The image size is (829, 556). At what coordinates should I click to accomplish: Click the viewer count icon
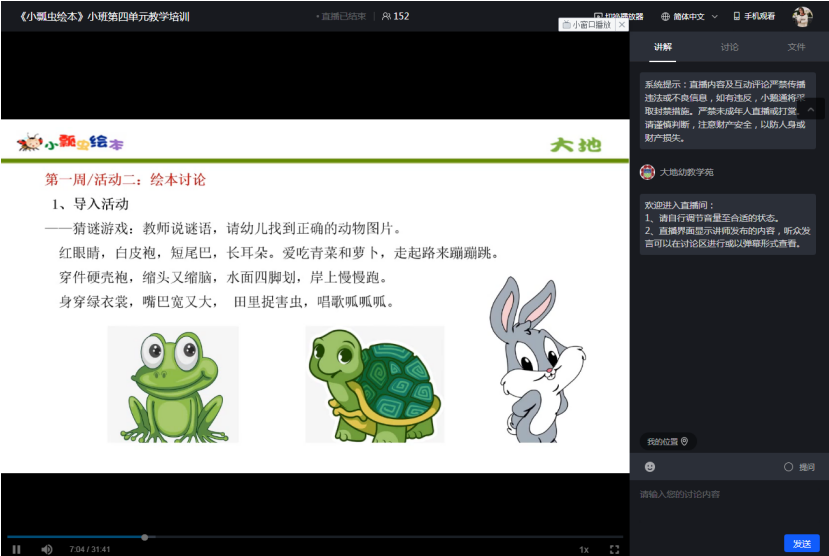click(386, 16)
